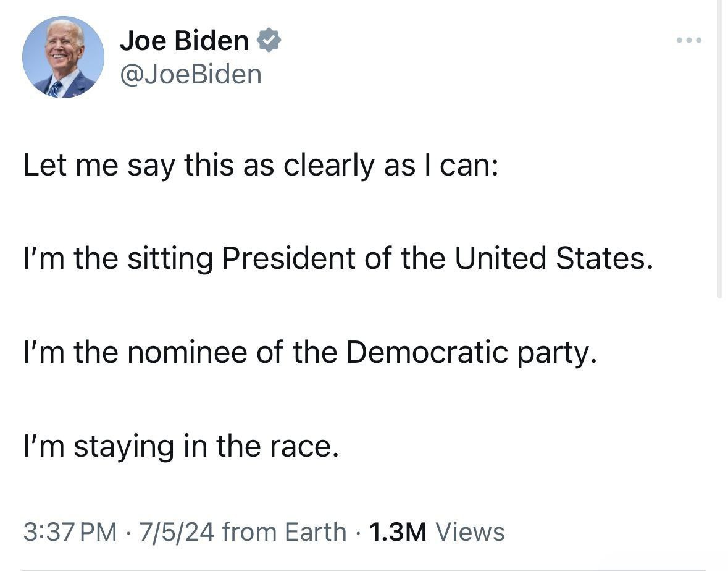Click the "from Earth" location text
Screen dimensions: 728x571
click(284, 531)
